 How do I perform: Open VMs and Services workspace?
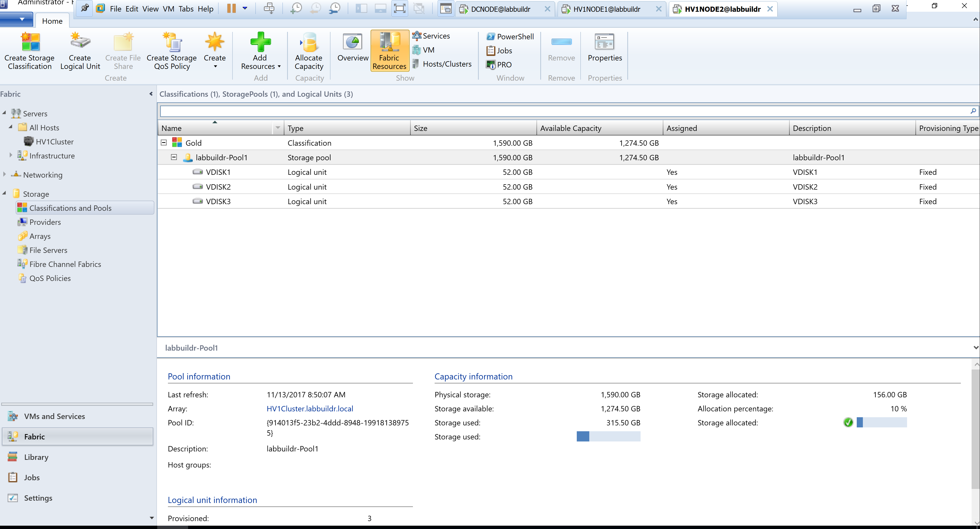[x=78, y=416]
